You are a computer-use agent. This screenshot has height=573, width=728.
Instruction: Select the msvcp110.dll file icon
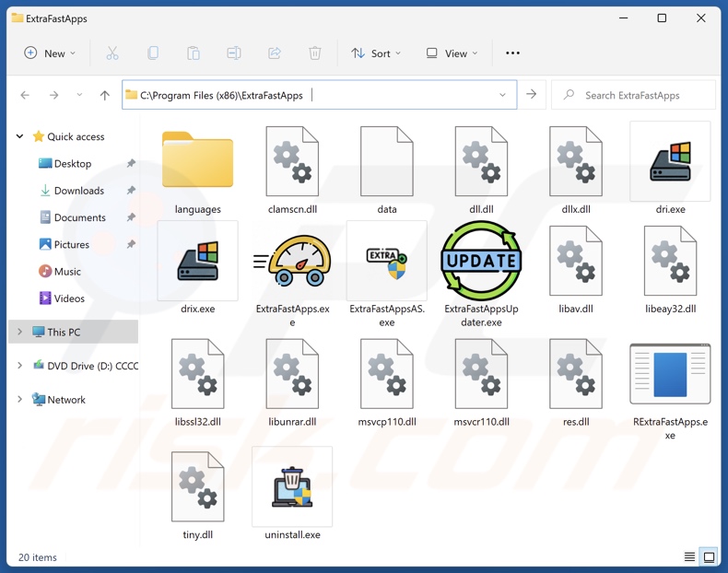pyautogui.click(x=387, y=373)
